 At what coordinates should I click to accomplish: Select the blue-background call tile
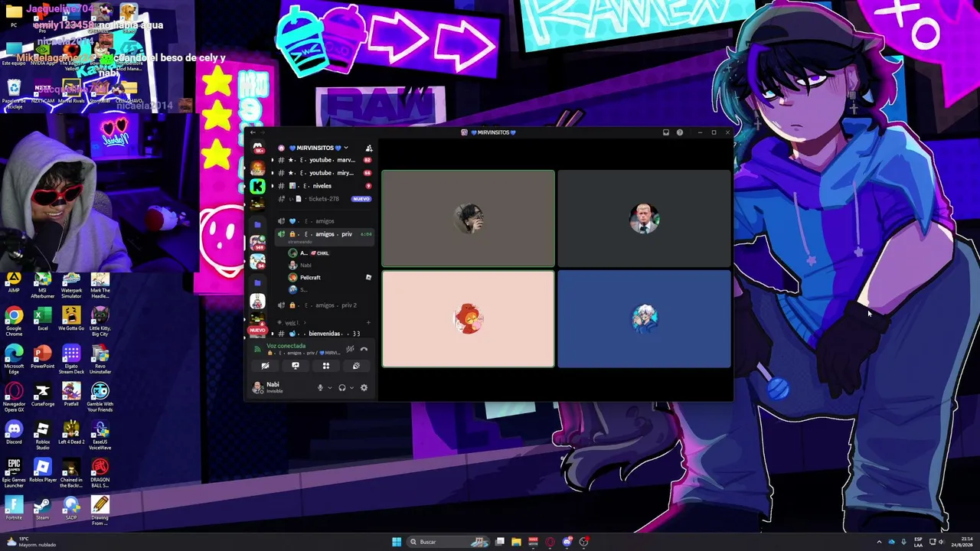click(x=644, y=319)
